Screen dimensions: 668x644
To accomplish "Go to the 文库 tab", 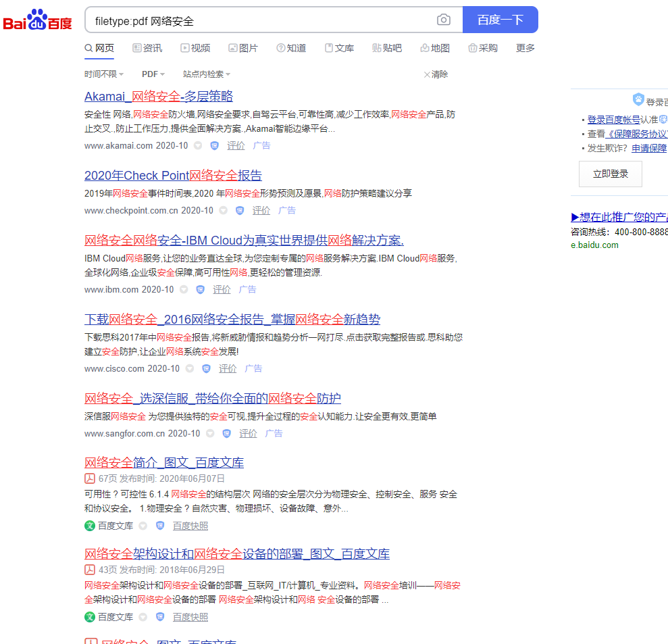I will tap(340, 48).
